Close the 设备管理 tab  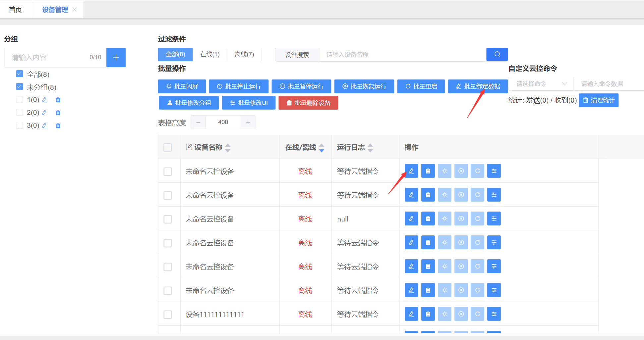pos(75,10)
